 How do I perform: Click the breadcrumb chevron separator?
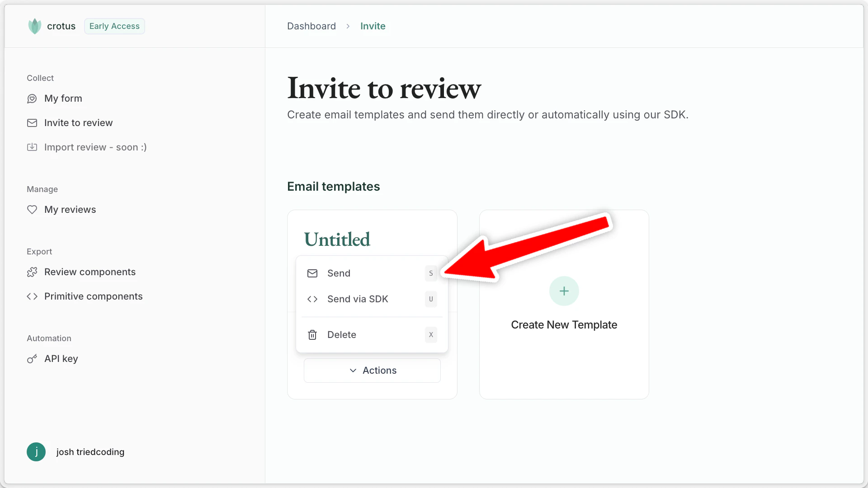tap(348, 26)
